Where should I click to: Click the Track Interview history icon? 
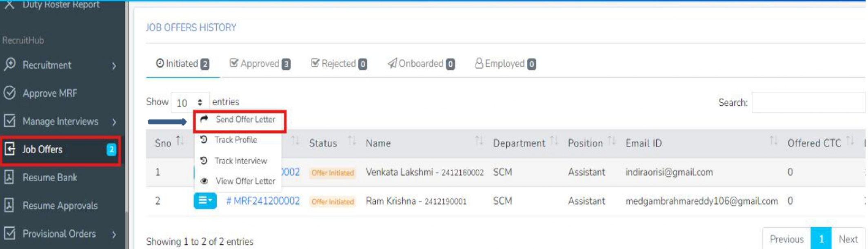click(204, 161)
